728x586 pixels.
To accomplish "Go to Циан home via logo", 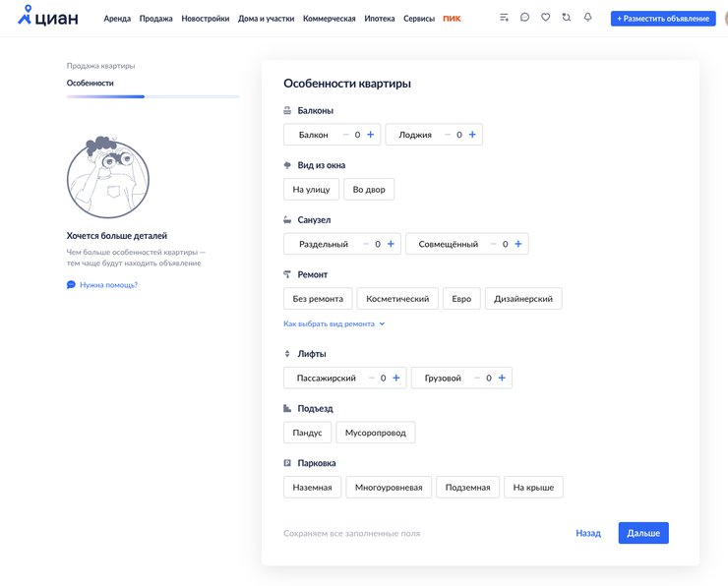I will [48, 18].
